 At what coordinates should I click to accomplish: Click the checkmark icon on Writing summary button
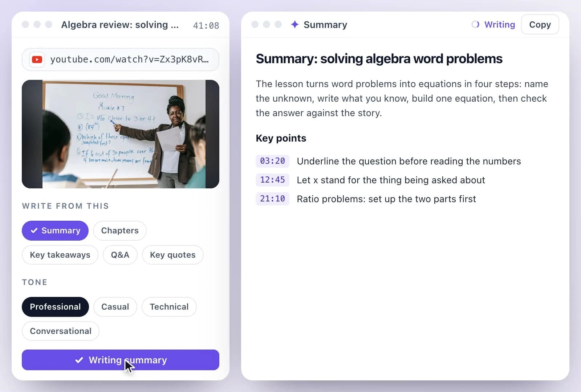pyautogui.click(x=79, y=360)
